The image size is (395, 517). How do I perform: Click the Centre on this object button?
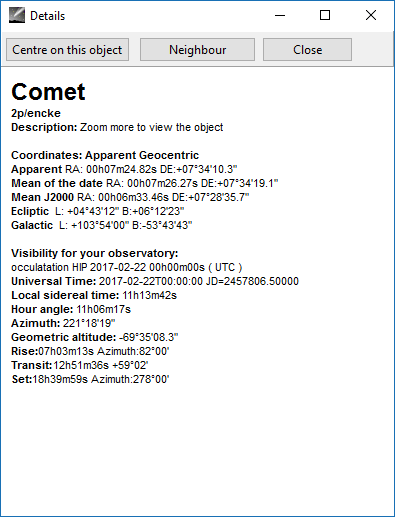click(67, 50)
